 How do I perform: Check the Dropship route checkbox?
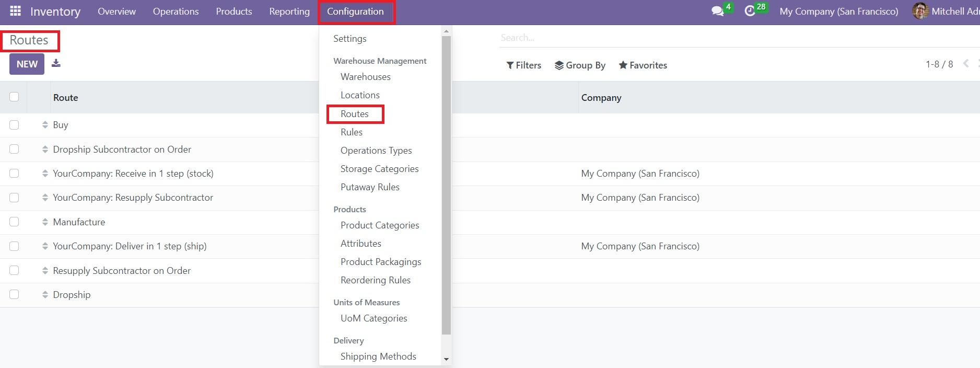pyautogui.click(x=14, y=295)
